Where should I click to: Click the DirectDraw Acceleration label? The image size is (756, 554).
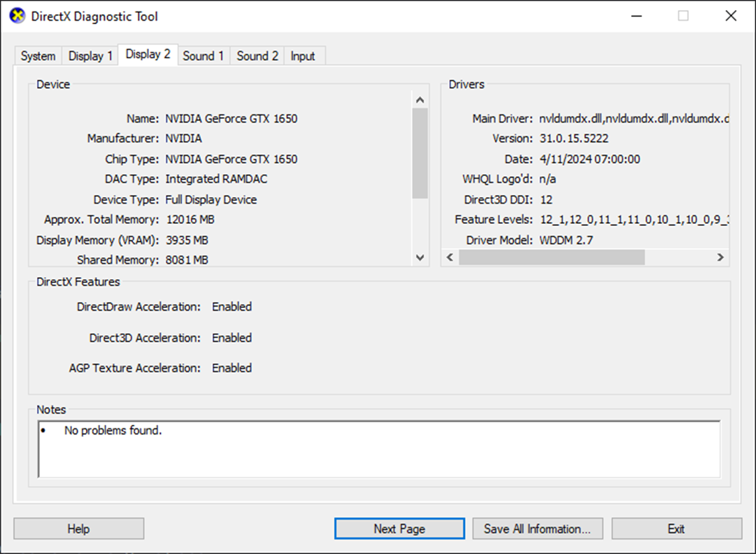pyautogui.click(x=138, y=307)
